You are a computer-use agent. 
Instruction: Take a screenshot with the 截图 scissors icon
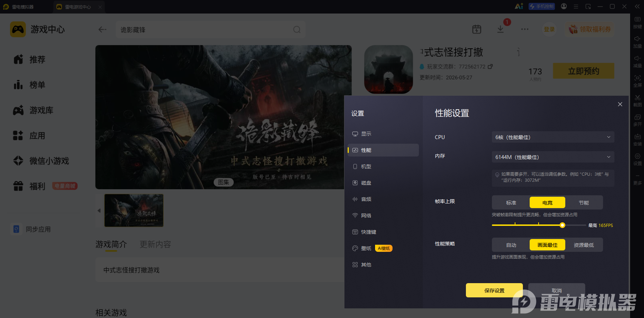click(637, 100)
